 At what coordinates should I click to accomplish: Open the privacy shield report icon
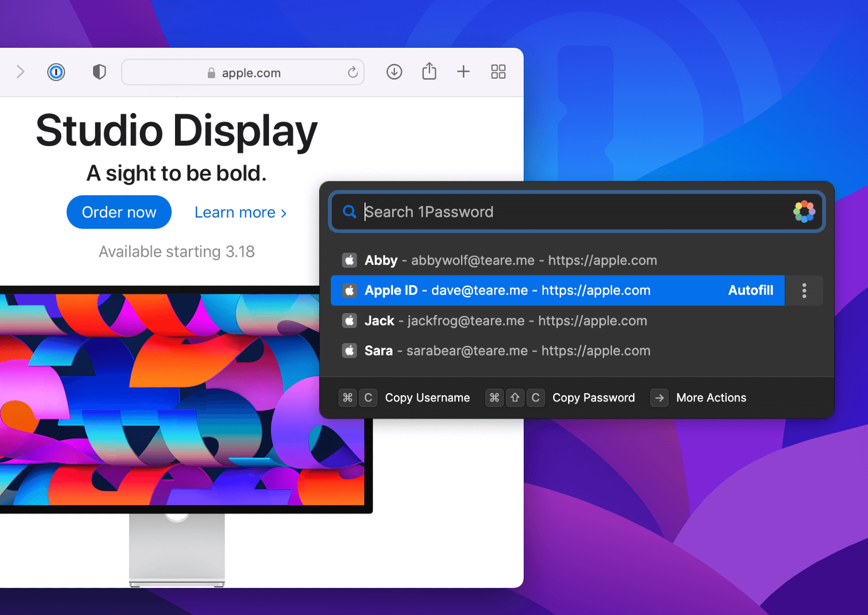tap(98, 71)
